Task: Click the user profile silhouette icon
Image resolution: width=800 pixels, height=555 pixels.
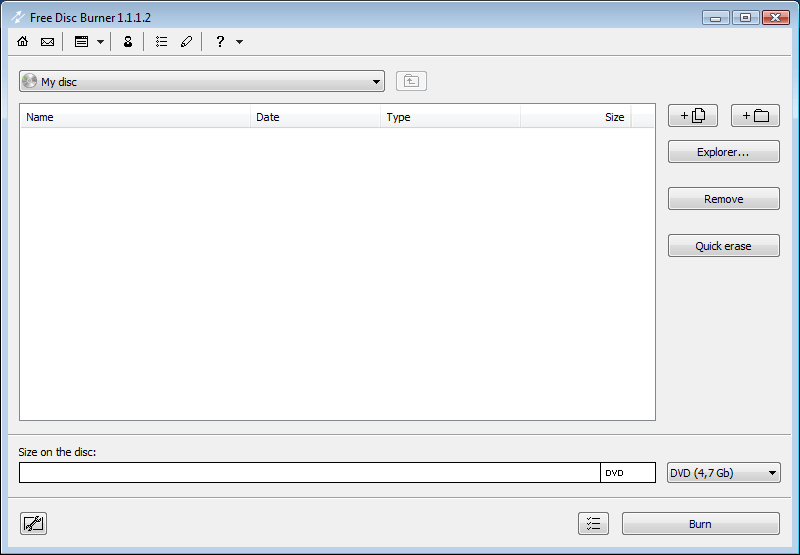Action: click(128, 41)
